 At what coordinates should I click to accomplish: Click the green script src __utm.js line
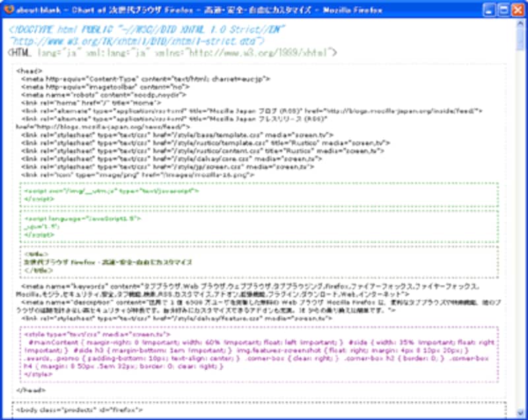tap(112, 191)
